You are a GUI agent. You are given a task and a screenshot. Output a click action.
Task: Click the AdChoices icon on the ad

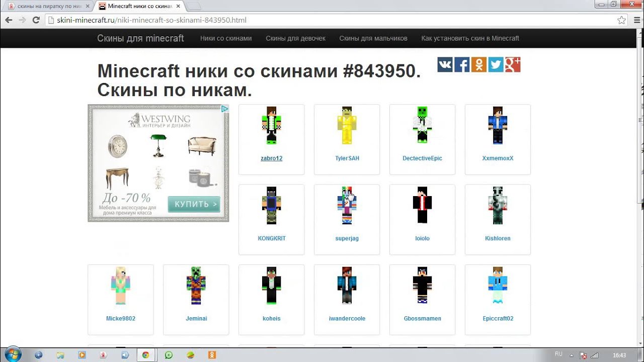[225, 109]
